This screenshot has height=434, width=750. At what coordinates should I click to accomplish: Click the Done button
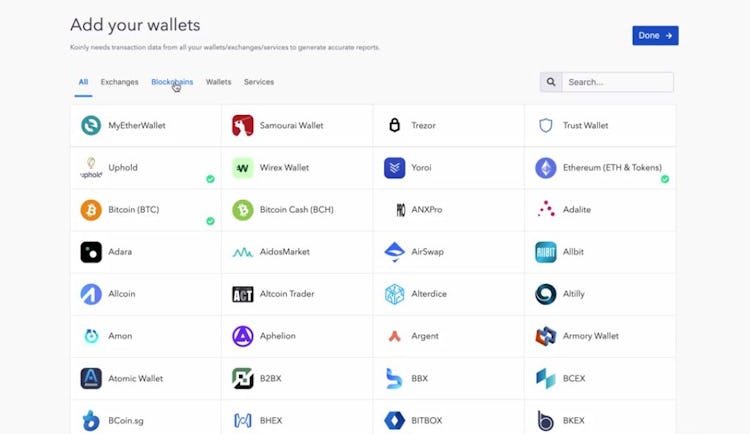[x=655, y=35]
